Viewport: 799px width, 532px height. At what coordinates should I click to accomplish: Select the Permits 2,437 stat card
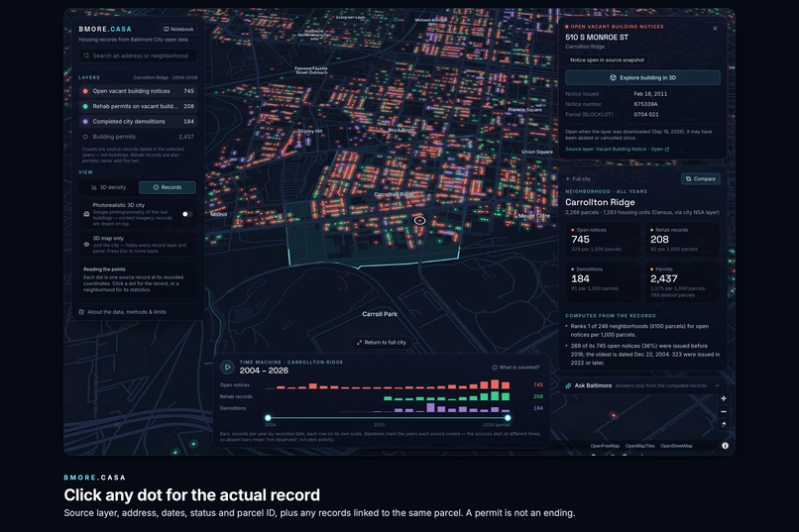[682, 281]
